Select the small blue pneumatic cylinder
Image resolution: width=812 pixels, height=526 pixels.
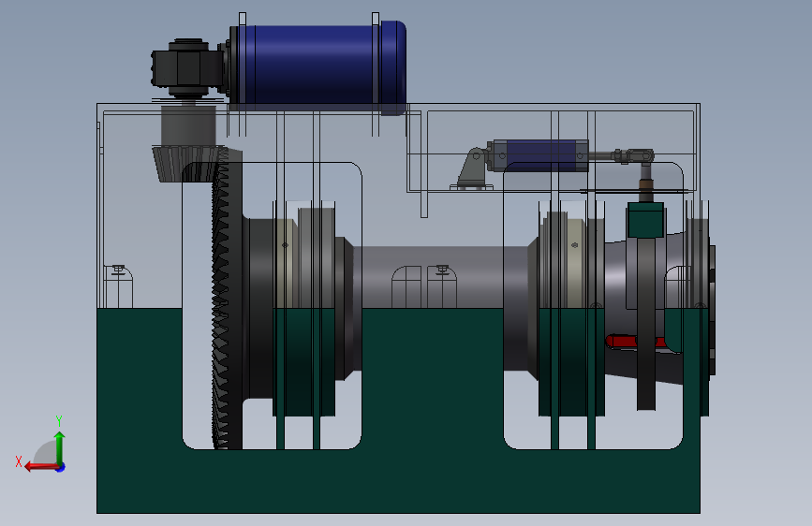tap(540, 154)
